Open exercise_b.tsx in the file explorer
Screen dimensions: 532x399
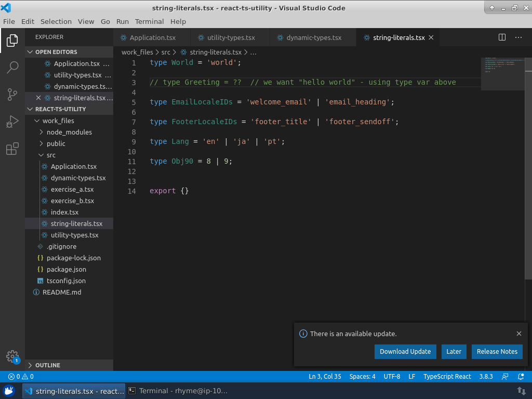tap(72, 201)
